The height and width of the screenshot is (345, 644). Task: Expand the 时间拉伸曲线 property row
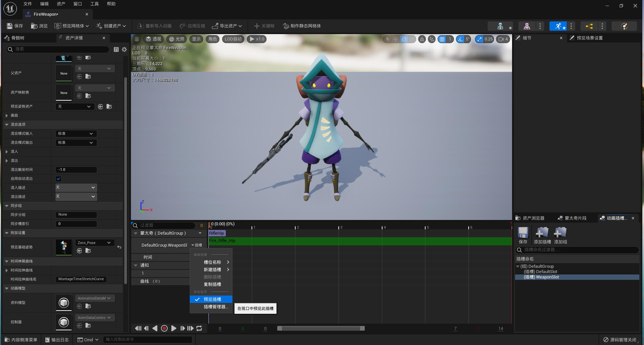(7, 270)
